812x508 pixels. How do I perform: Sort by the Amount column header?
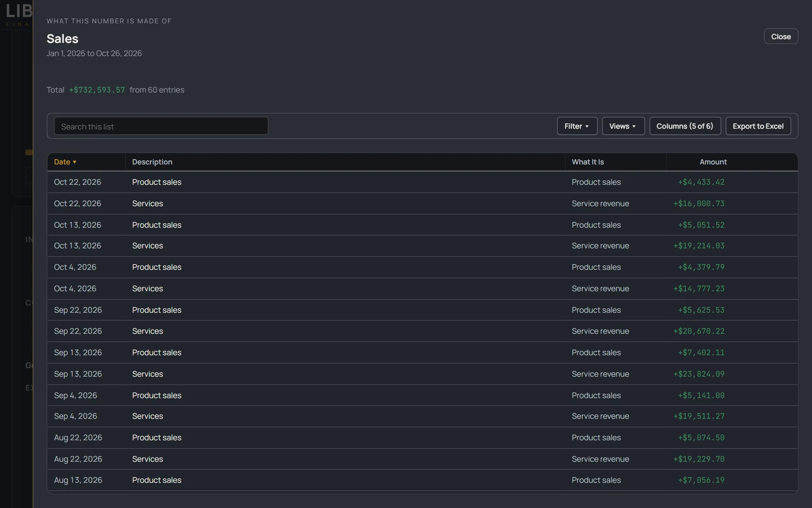(x=713, y=162)
